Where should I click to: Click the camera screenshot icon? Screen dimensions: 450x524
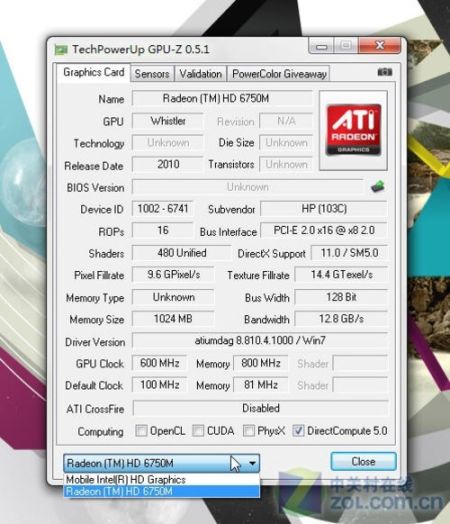point(385,72)
